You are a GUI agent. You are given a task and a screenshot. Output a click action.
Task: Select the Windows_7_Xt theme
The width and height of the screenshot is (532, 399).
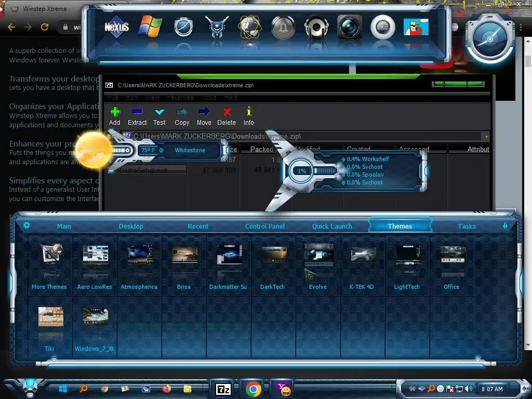95,328
